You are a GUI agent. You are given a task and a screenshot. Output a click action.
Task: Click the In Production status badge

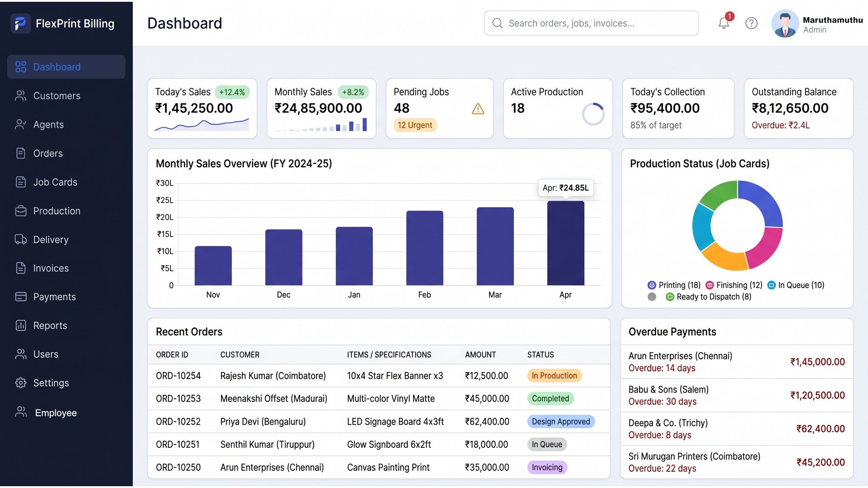point(554,375)
